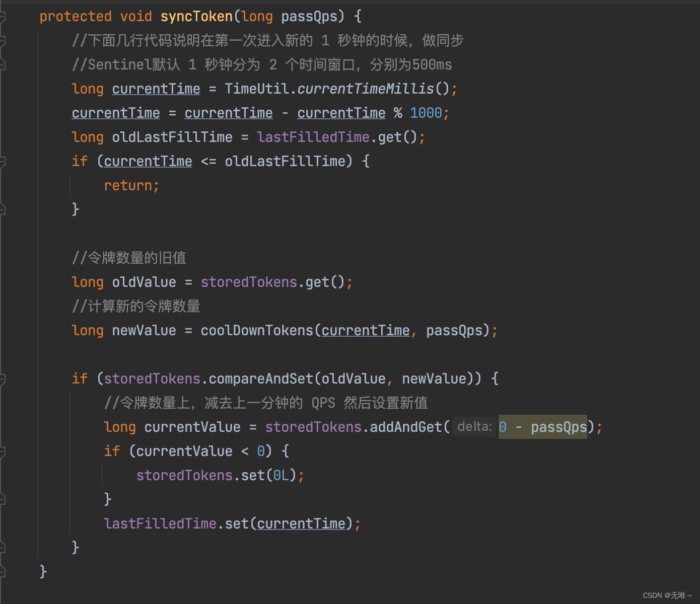This screenshot has width=700, height=604.
Task: Click the 'delta:' parameter hint
Action: pyautogui.click(x=474, y=427)
